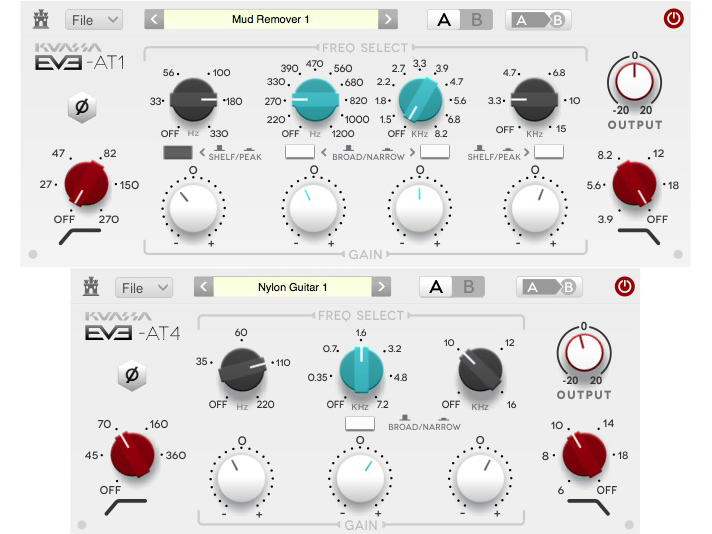712x534 pixels.
Task: Copy A to B in EVE-AT1
Action: (x=539, y=20)
